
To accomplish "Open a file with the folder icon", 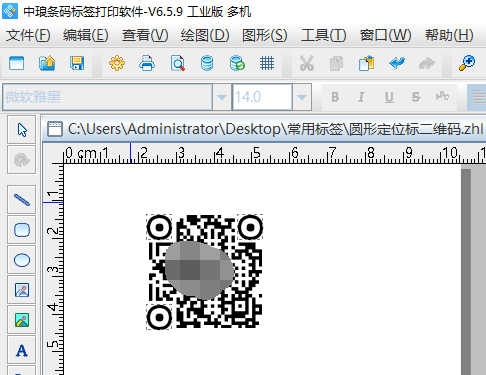I will tap(47, 63).
